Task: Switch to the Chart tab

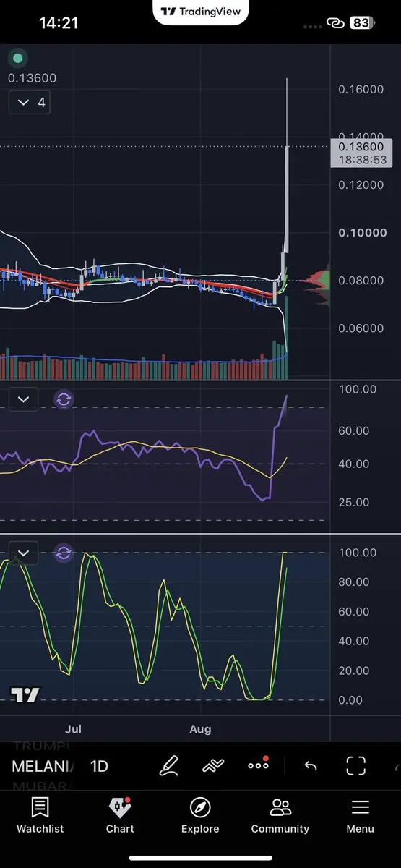Action: click(x=120, y=816)
